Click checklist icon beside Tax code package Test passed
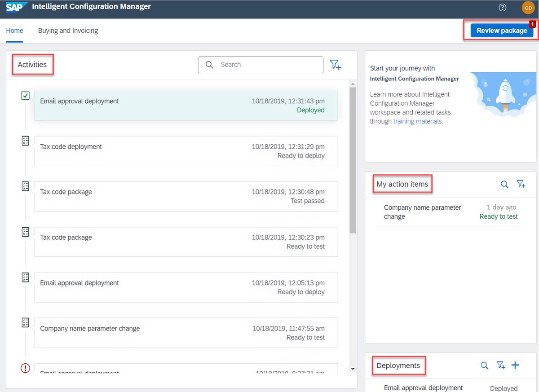This screenshot has width=539, height=392. pos(26,186)
